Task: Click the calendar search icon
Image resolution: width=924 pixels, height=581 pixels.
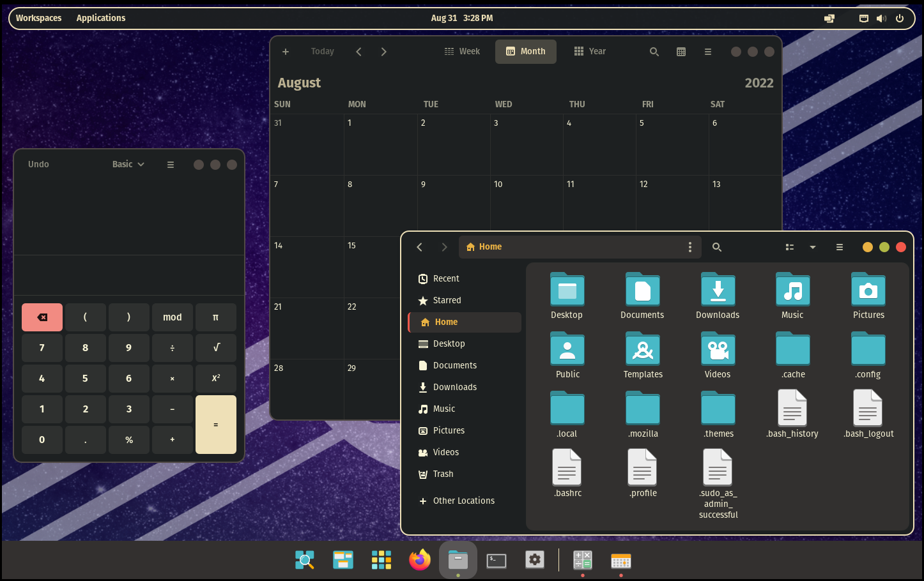Action: 654,52
